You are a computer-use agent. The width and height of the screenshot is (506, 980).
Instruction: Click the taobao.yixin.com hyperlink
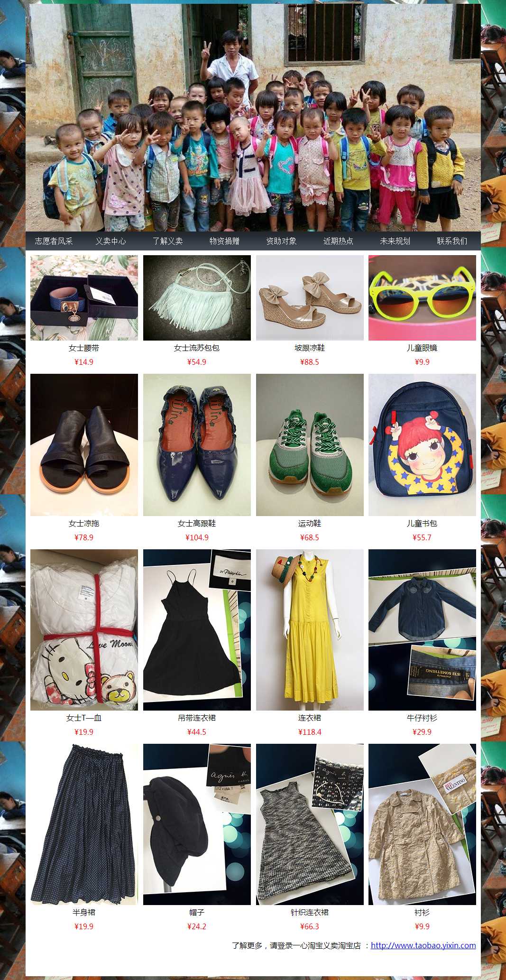click(x=423, y=945)
